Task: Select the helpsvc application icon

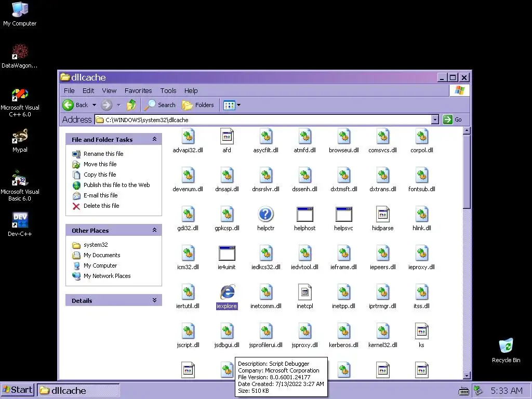Action: 344,215
